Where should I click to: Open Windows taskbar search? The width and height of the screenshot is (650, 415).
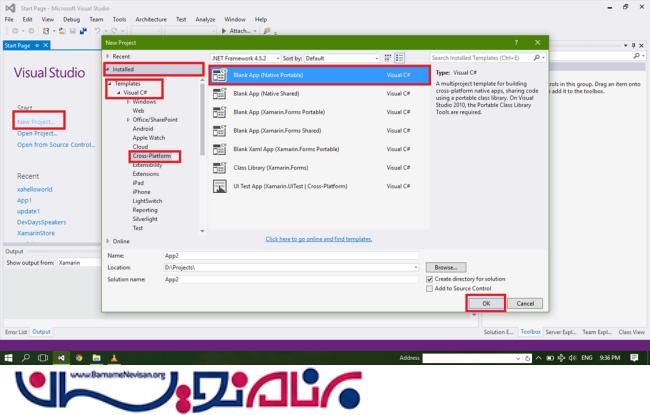tap(26, 357)
